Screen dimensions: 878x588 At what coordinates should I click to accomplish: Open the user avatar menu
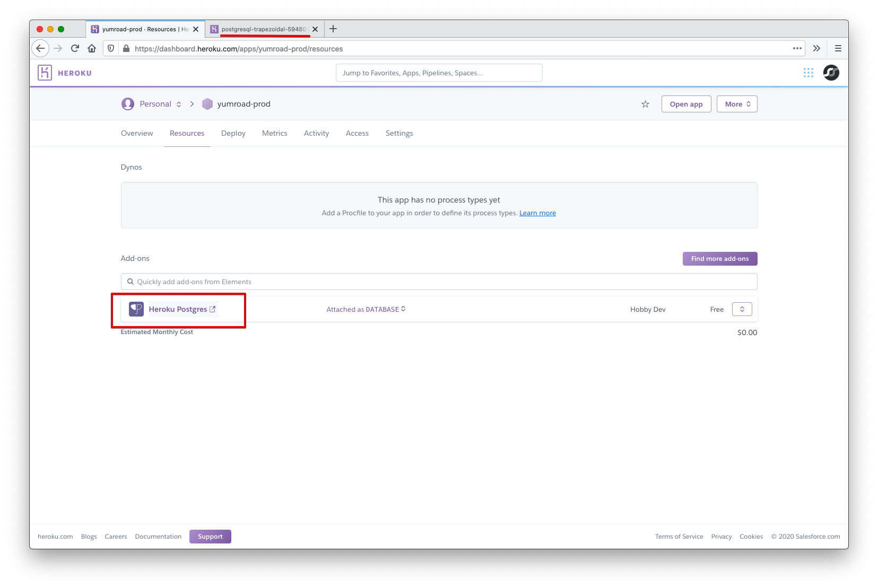(x=831, y=73)
